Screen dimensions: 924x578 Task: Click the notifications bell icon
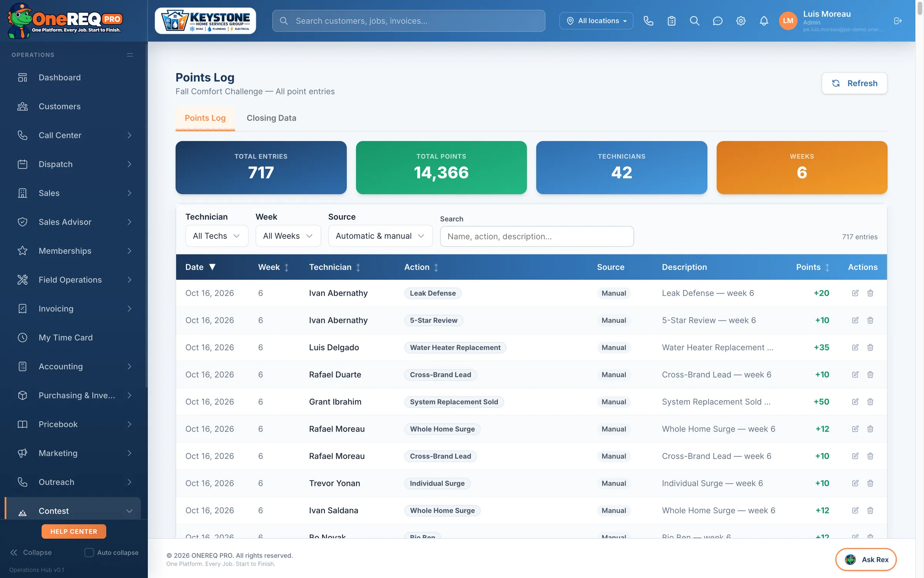[x=764, y=21]
